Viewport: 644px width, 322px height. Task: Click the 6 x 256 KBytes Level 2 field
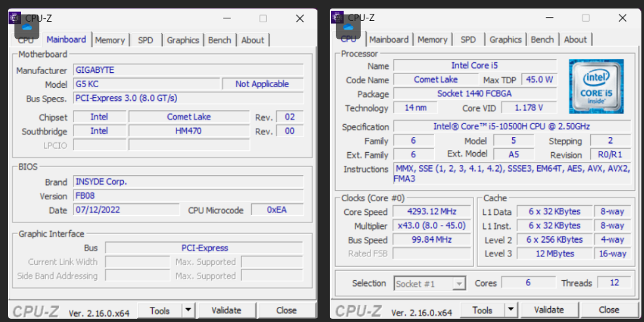coord(554,239)
